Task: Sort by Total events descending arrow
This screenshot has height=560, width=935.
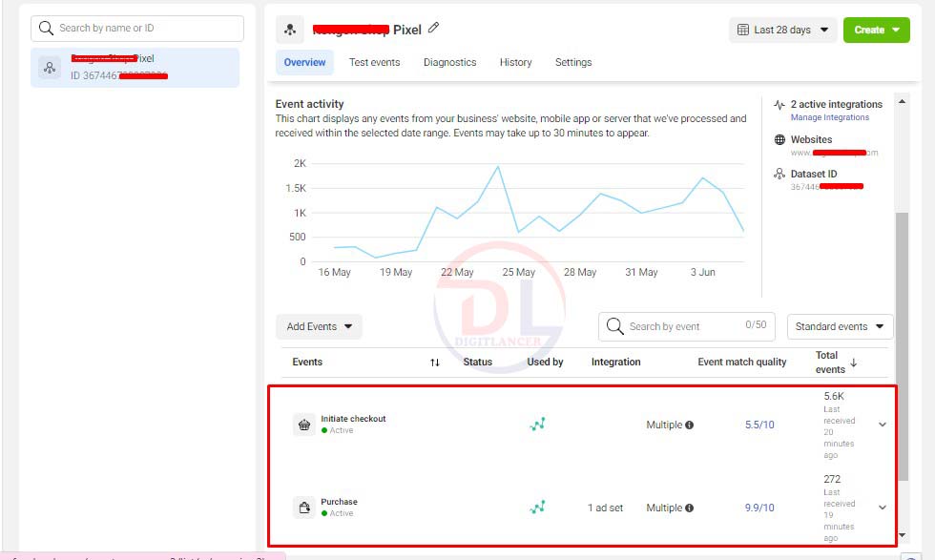Action: coord(853,362)
